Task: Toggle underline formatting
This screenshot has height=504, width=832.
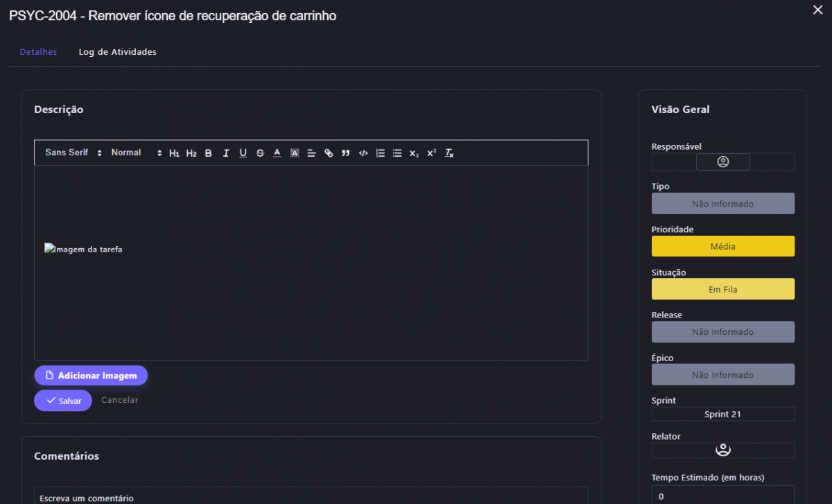Action: (x=243, y=153)
